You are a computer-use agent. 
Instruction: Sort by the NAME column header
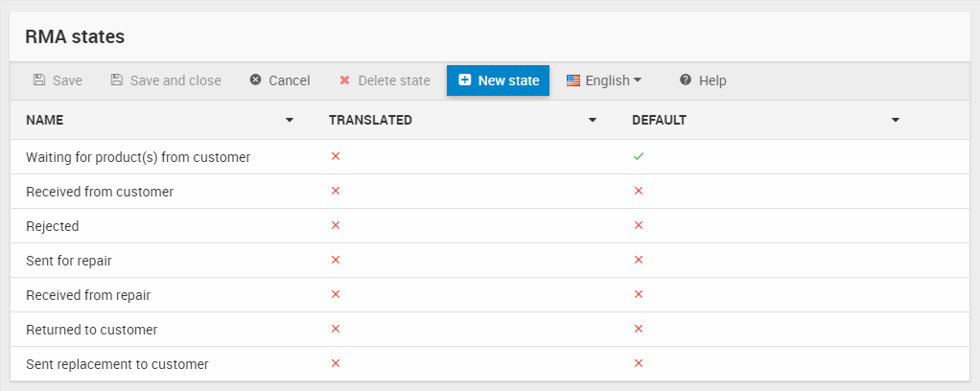(45, 121)
